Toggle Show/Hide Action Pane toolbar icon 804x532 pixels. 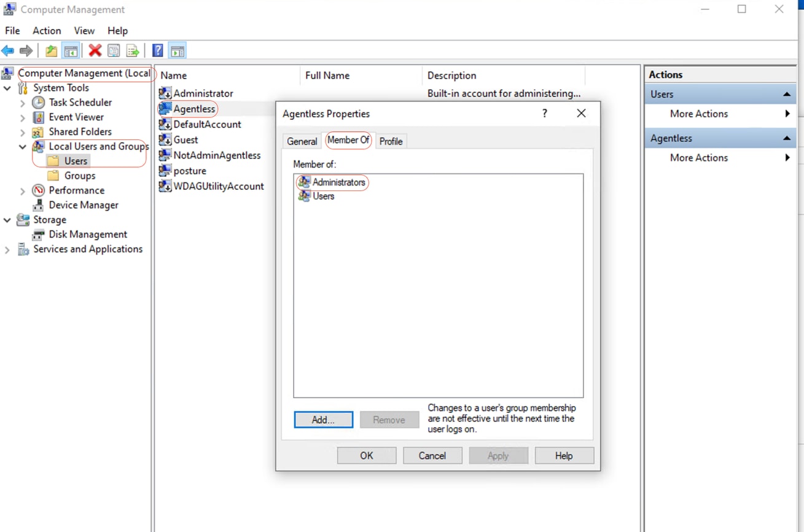pyautogui.click(x=178, y=51)
